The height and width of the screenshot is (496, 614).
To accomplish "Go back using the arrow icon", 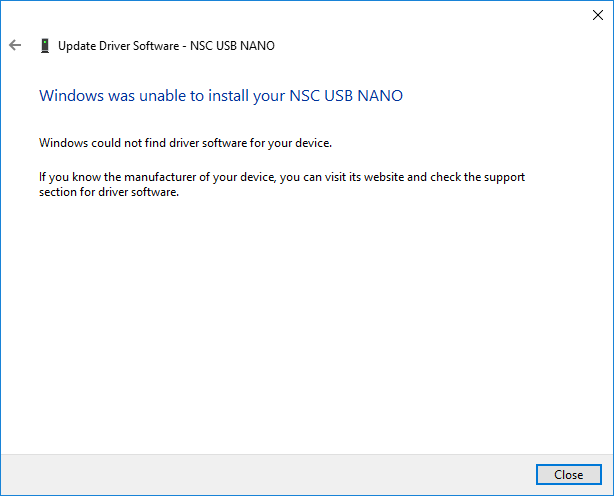I will coord(15,45).
